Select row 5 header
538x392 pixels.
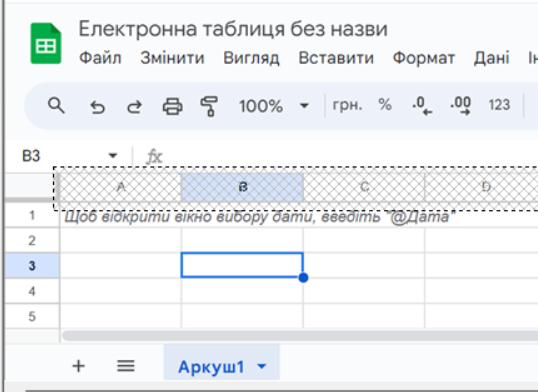click(x=32, y=316)
